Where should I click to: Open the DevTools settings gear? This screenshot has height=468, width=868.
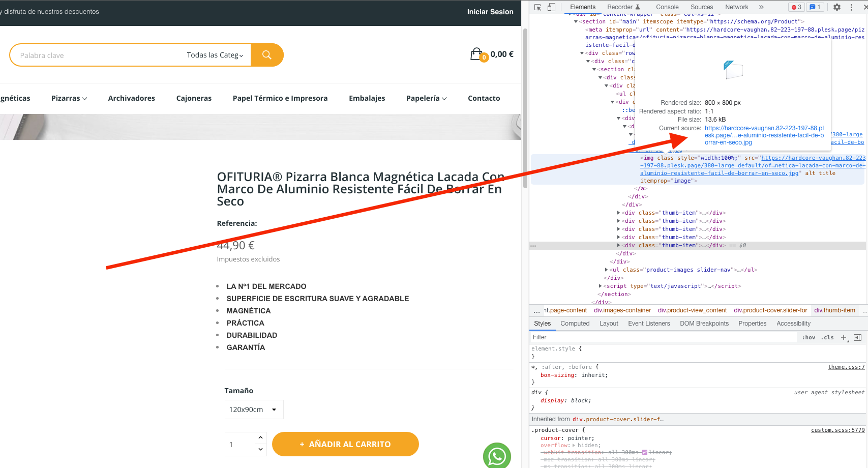(x=837, y=7)
